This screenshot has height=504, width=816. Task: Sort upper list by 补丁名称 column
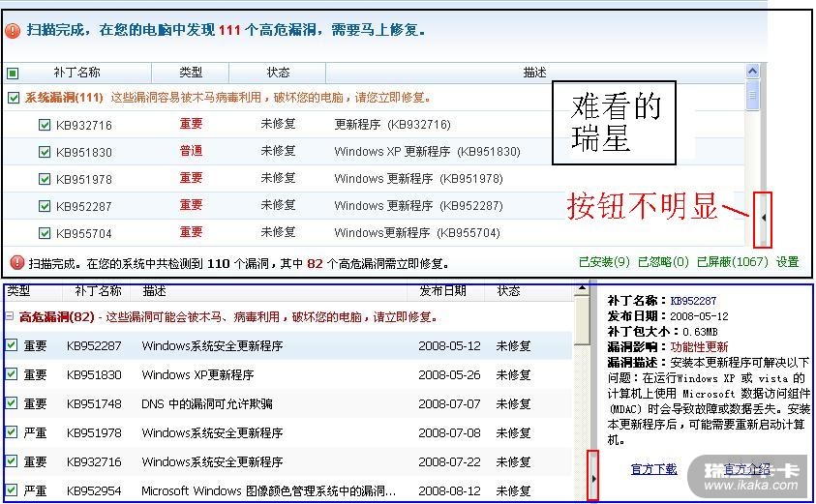[x=77, y=73]
